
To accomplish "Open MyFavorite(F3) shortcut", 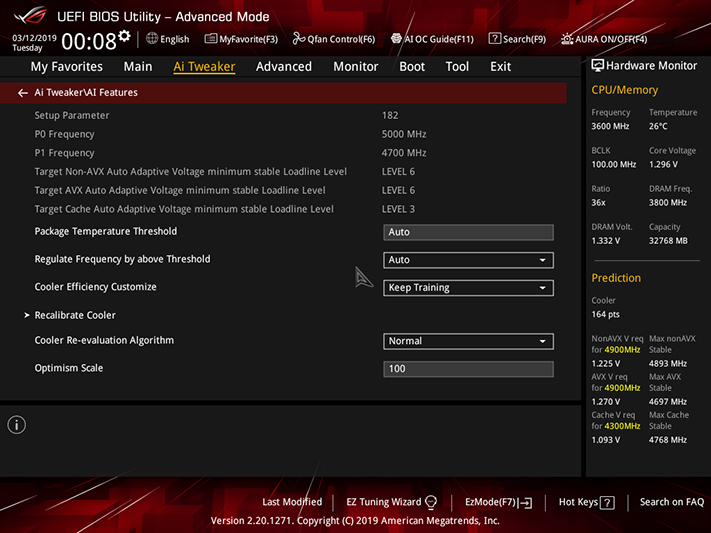I will tap(241, 39).
